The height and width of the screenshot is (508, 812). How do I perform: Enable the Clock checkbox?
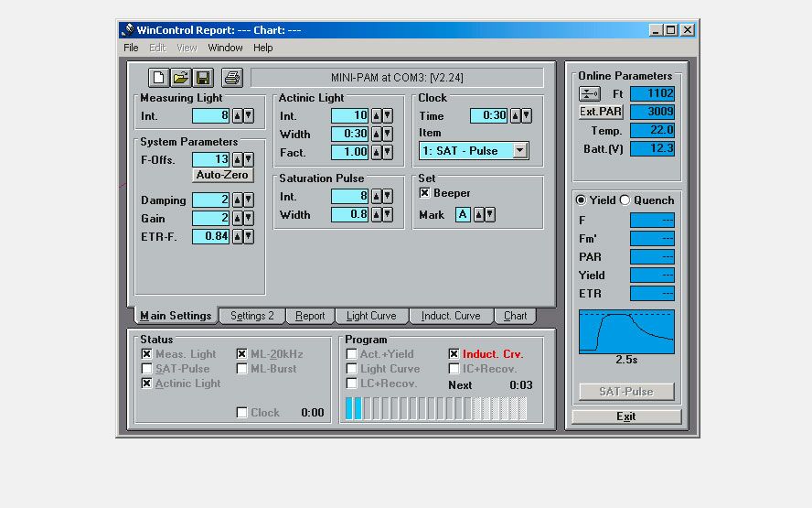coord(241,413)
